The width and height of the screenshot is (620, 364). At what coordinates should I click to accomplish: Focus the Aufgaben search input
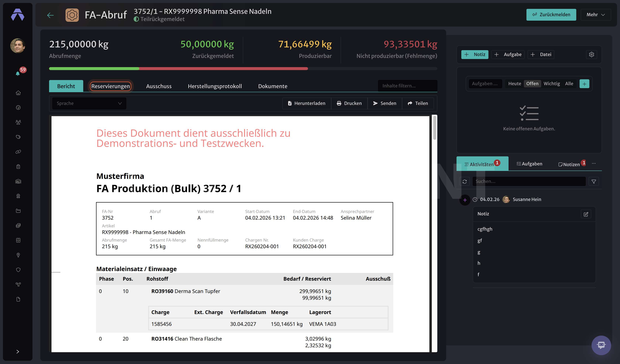coord(485,84)
